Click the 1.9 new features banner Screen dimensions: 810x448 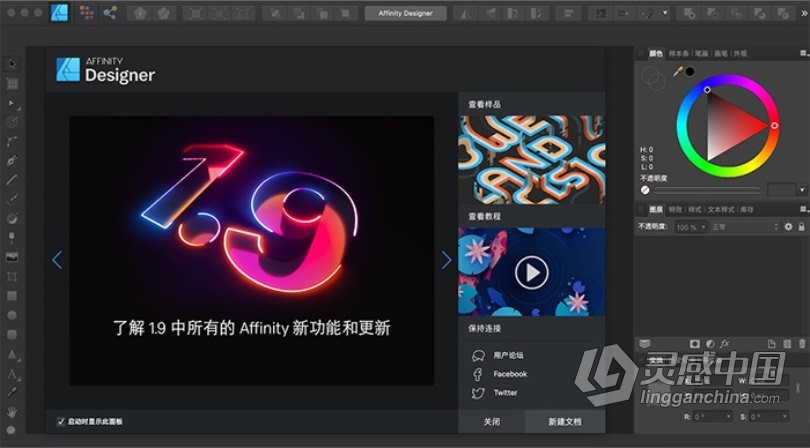pyautogui.click(x=252, y=251)
